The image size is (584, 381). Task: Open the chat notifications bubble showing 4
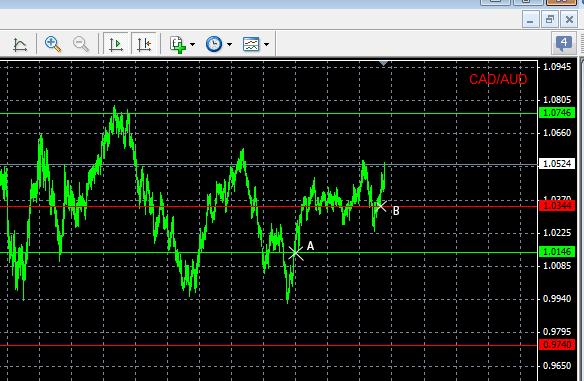(564, 43)
